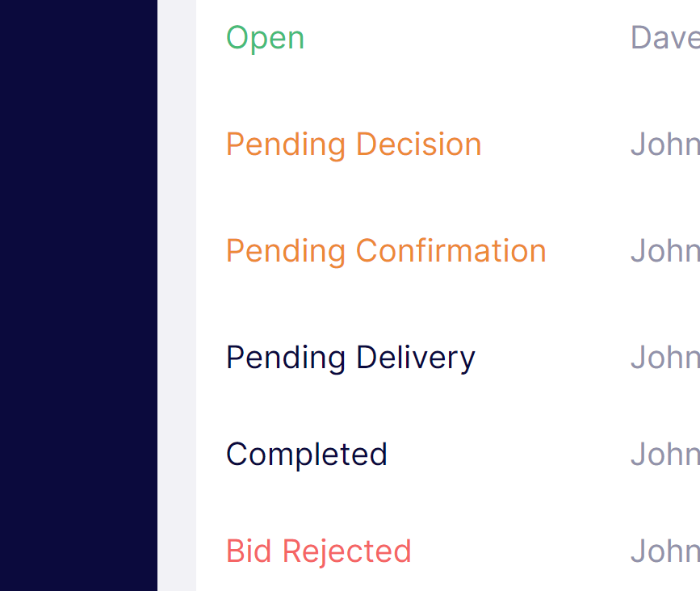Click John in the Pending Delivery row
This screenshot has width=700, height=591.
[x=665, y=358]
